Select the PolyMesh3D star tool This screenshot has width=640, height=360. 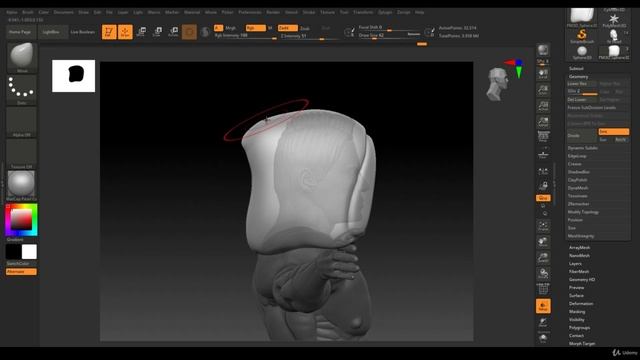pyautogui.click(x=613, y=20)
